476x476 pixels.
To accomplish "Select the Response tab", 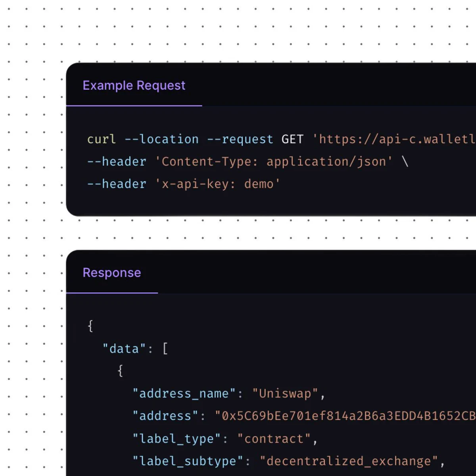I will tap(112, 273).
